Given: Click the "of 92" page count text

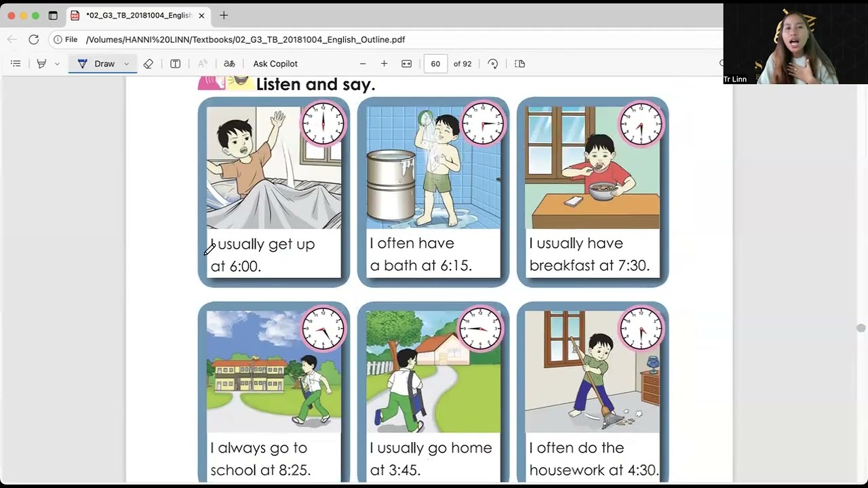Looking at the screenshot, I should tap(462, 64).
